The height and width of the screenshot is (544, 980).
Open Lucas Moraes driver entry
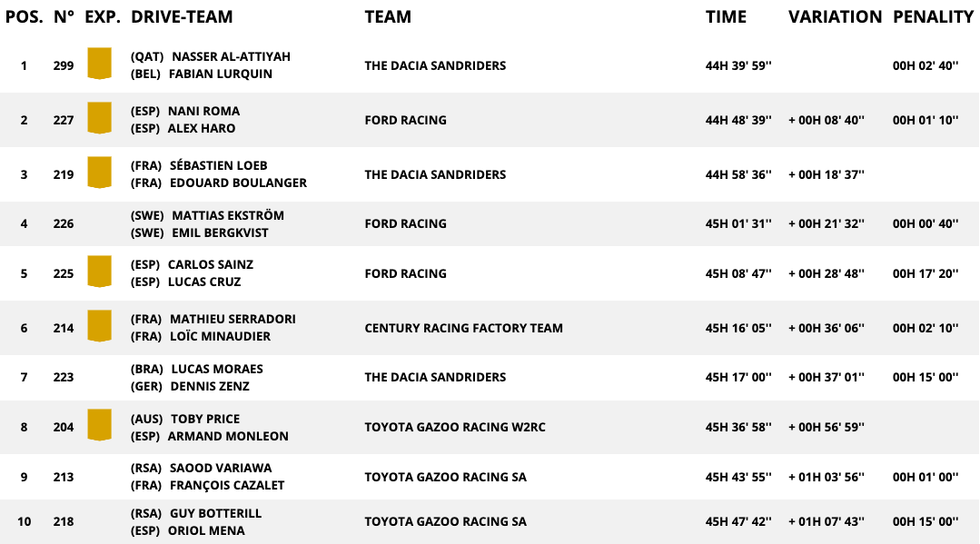(x=217, y=369)
